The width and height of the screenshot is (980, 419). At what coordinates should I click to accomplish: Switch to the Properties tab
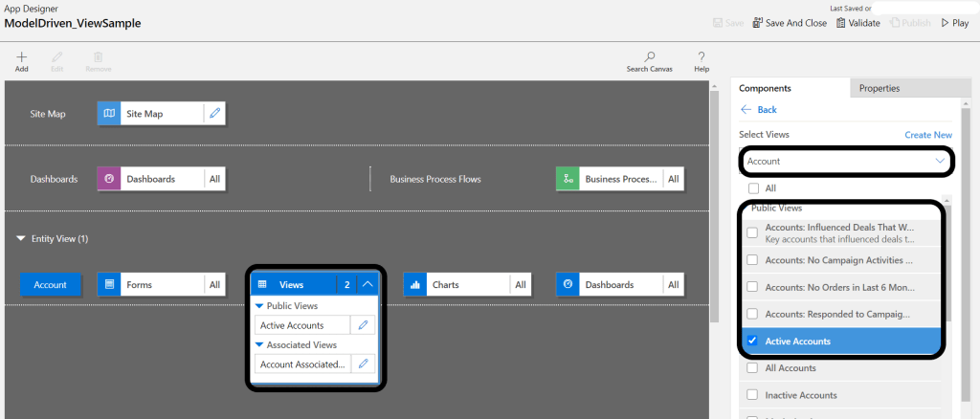879,88
